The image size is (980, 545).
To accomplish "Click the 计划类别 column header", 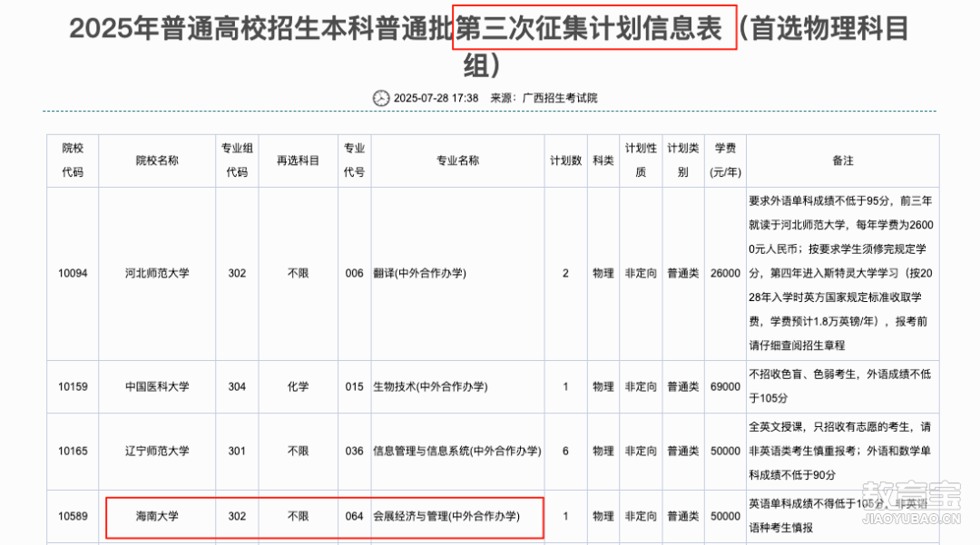I will tap(683, 161).
